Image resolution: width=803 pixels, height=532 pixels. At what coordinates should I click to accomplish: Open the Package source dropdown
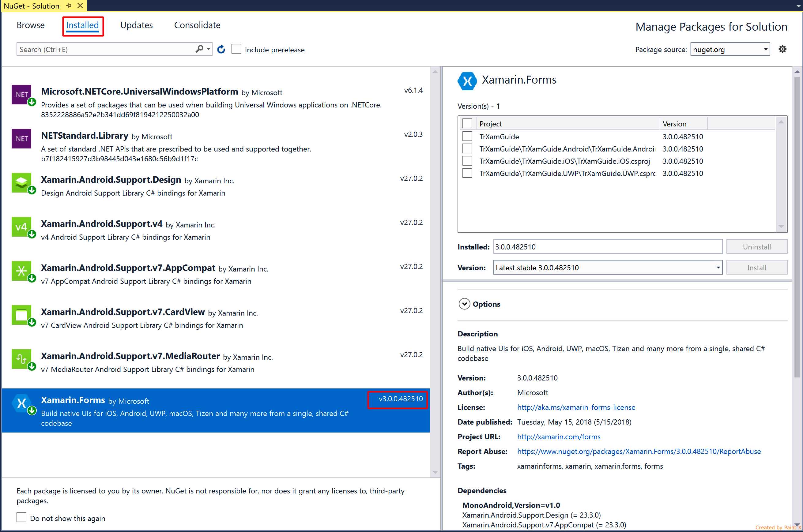click(730, 49)
